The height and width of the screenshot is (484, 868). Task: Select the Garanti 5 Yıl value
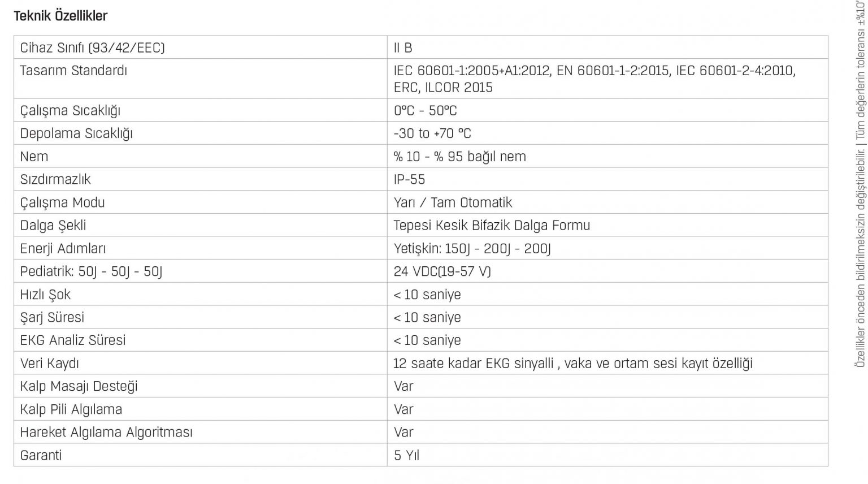[x=406, y=455]
